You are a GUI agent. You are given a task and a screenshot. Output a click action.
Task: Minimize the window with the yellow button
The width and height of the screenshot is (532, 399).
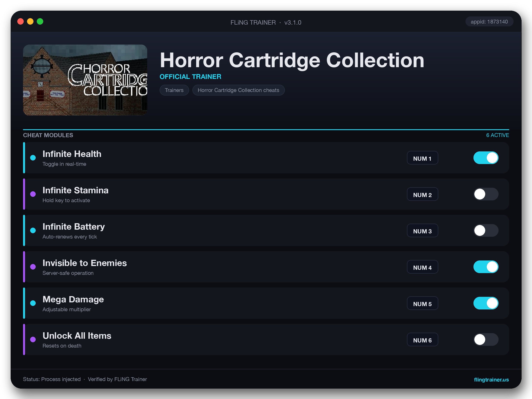(30, 22)
